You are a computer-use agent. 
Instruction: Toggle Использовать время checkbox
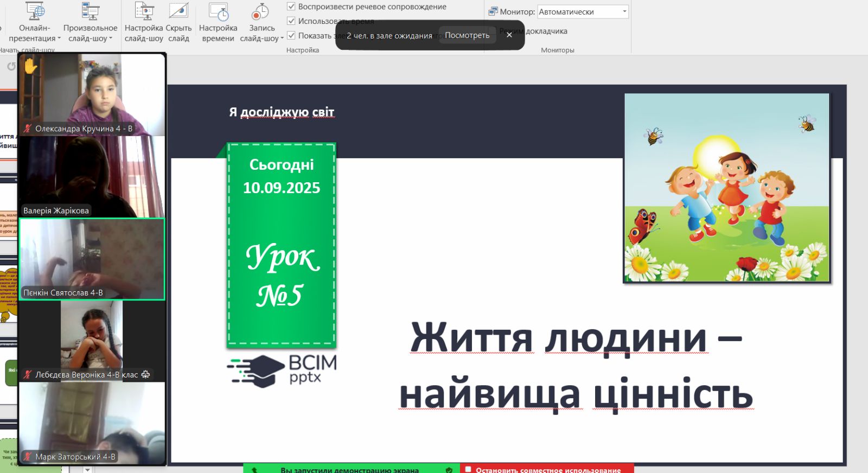click(291, 21)
